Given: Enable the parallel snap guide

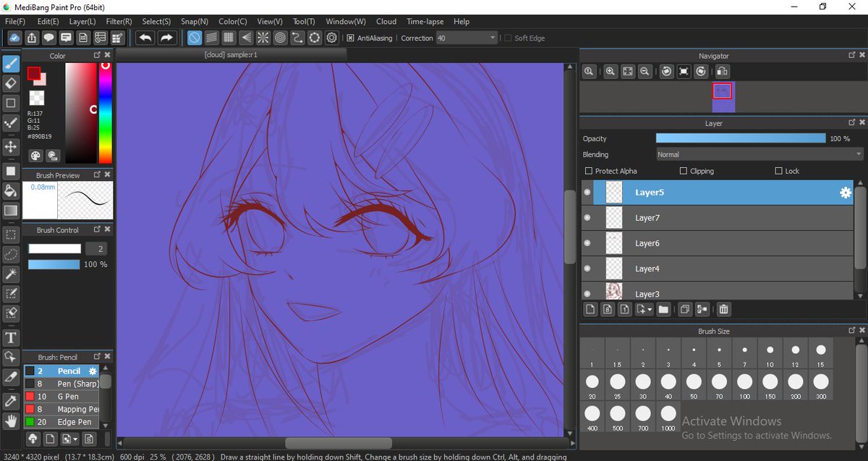Looking at the screenshot, I should tap(211, 38).
